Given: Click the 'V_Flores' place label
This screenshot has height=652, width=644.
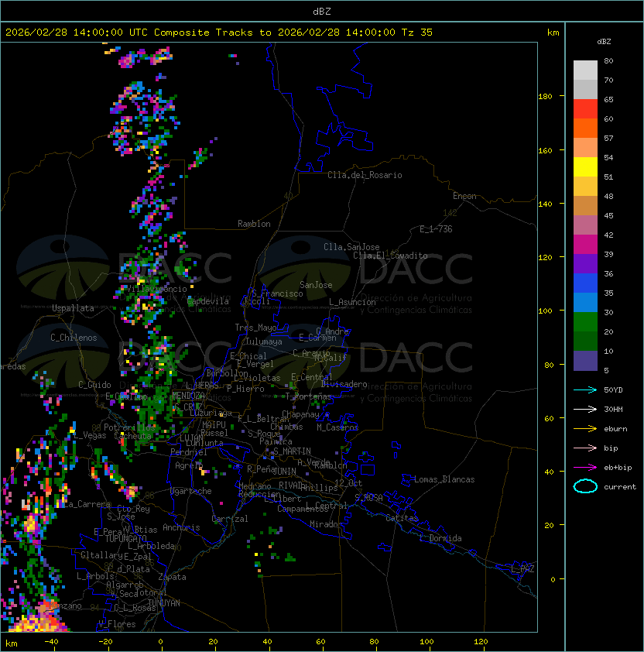Looking at the screenshot, I should tap(117, 624).
